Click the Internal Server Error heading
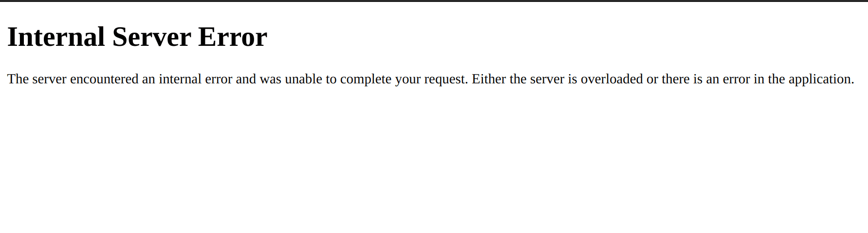 pos(137,37)
